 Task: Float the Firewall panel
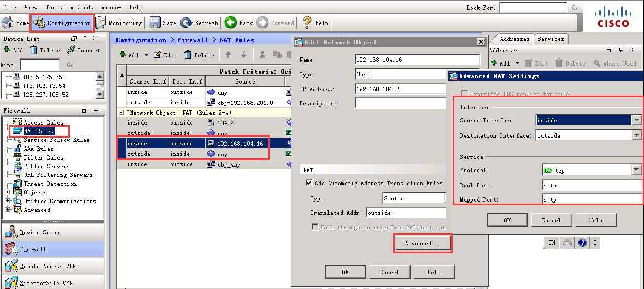tap(85, 110)
